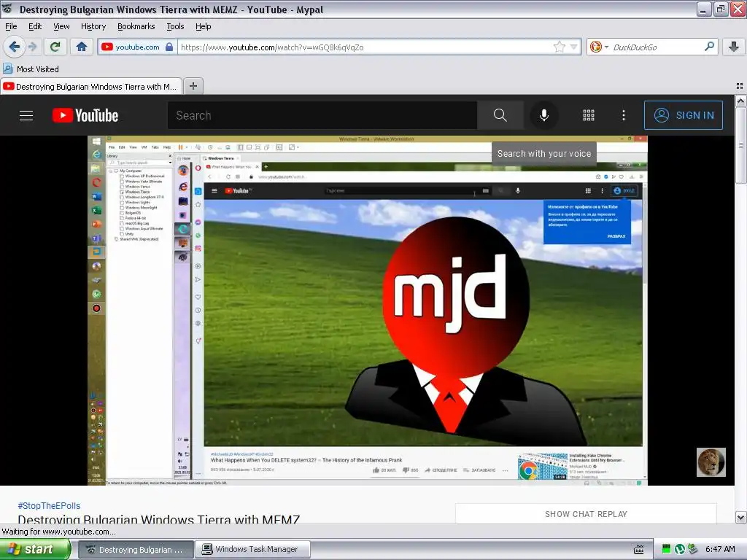Click the URL address bar

[x=365, y=47]
